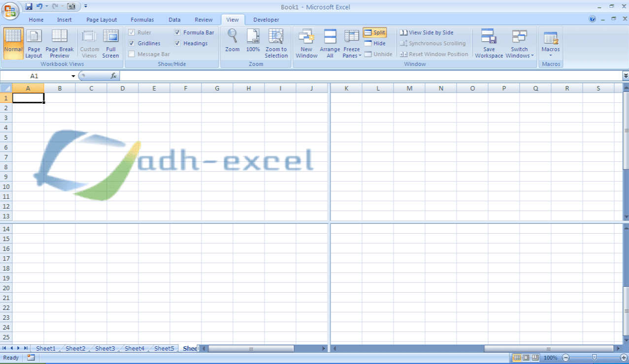Expand the formula bar

coord(626,76)
